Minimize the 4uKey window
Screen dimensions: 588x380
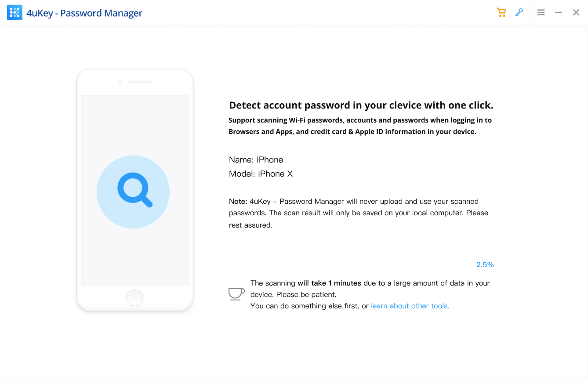tap(559, 13)
